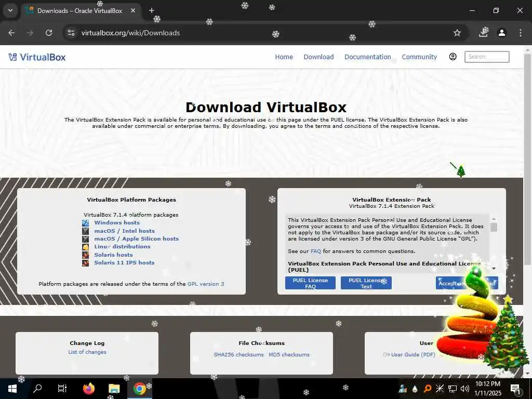
Task: Open the tab search dropdown chevron
Action: (x=10, y=10)
